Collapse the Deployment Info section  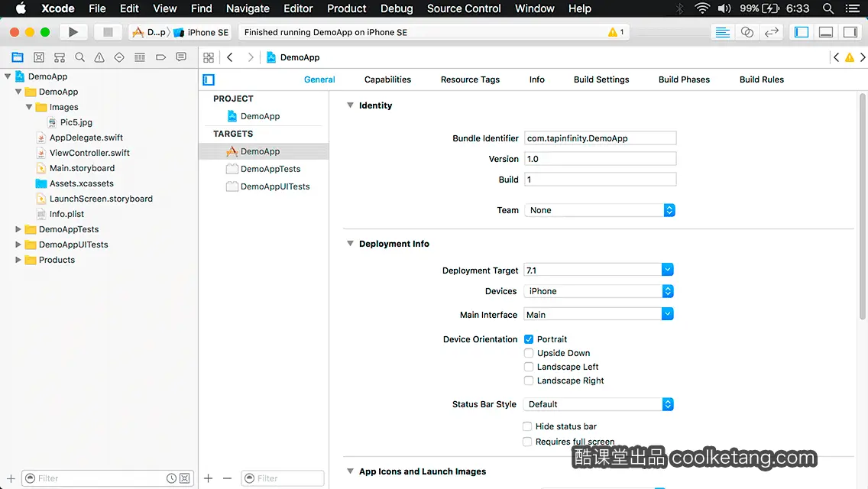pos(350,243)
